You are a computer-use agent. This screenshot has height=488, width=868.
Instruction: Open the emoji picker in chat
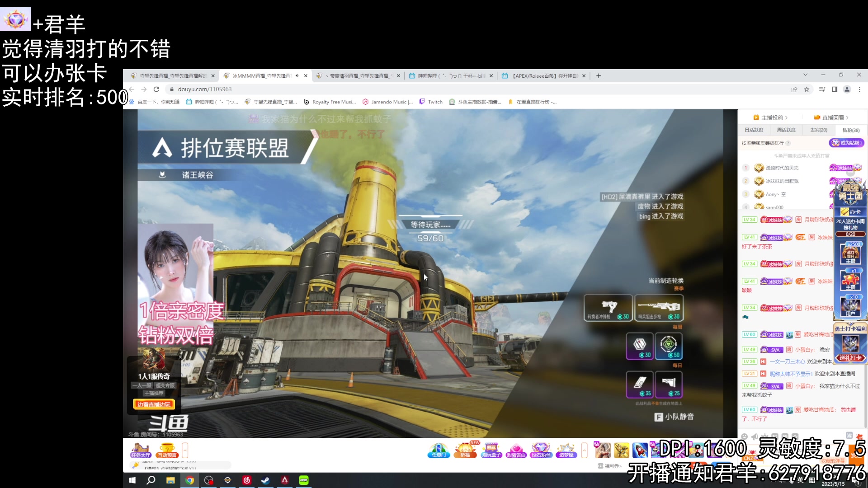(x=744, y=436)
